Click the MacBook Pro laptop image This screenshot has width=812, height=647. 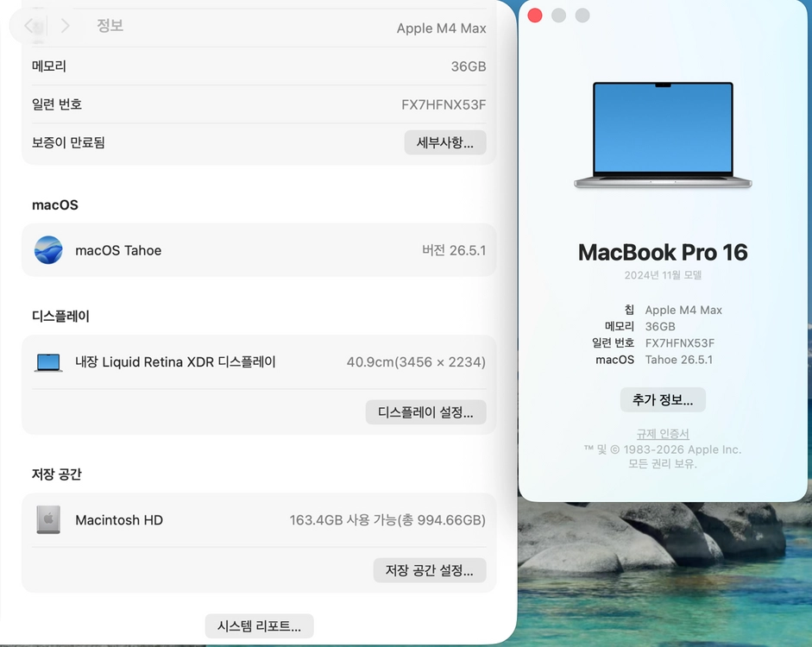pyautogui.click(x=663, y=135)
